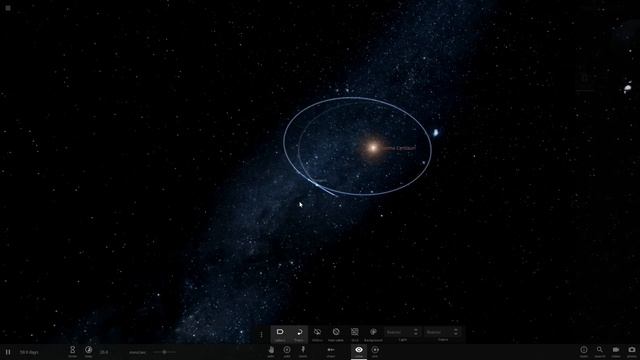Open the Search magnifier icon
Screen dimensions: 640x360
click(x=600, y=351)
